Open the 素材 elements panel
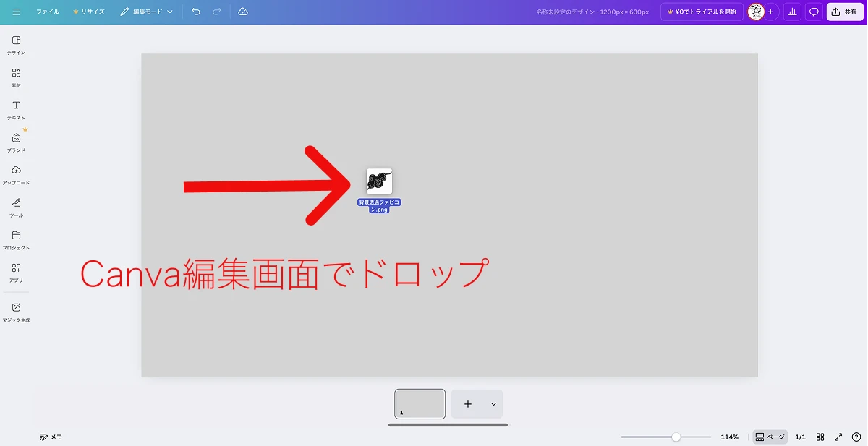This screenshot has height=446, width=868. pyautogui.click(x=16, y=77)
